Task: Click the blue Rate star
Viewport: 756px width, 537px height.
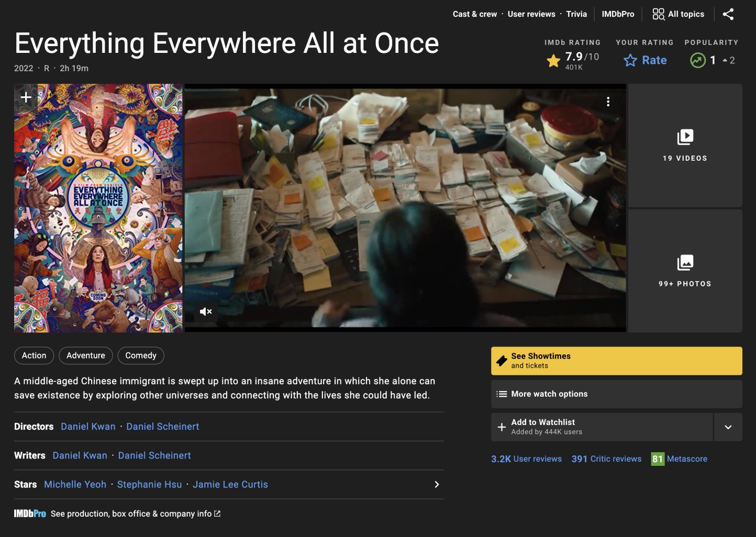Action: tap(630, 61)
